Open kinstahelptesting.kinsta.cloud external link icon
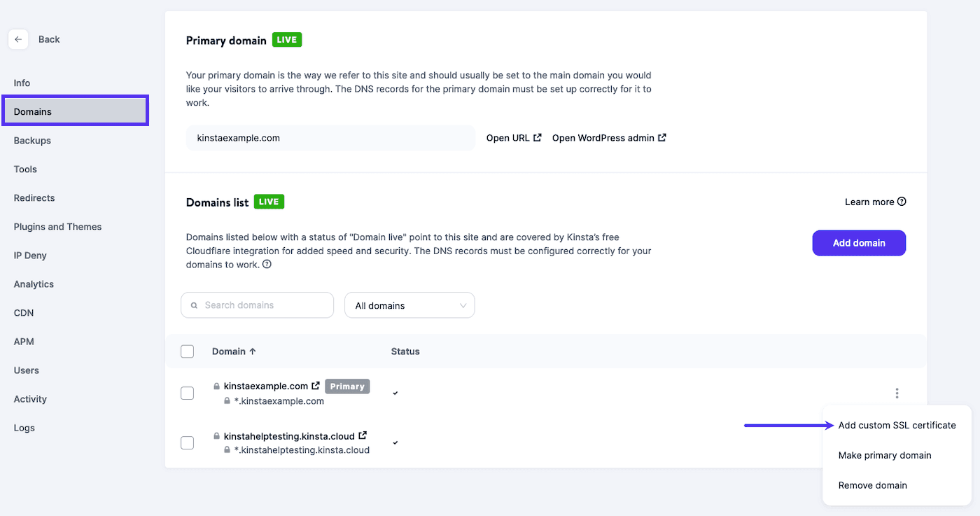Image resolution: width=980 pixels, height=516 pixels. (363, 435)
